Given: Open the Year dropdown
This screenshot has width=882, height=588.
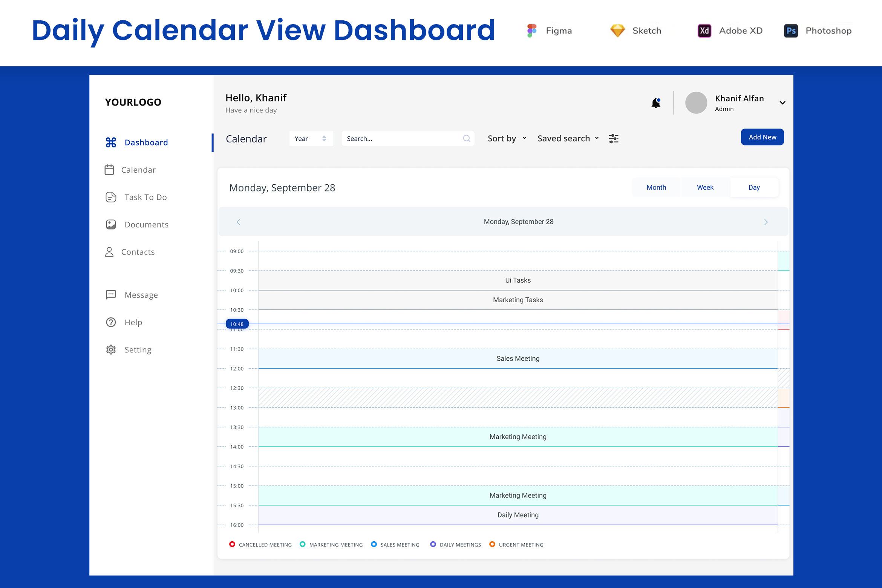Looking at the screenshot, I should click(x=311, y=139).
